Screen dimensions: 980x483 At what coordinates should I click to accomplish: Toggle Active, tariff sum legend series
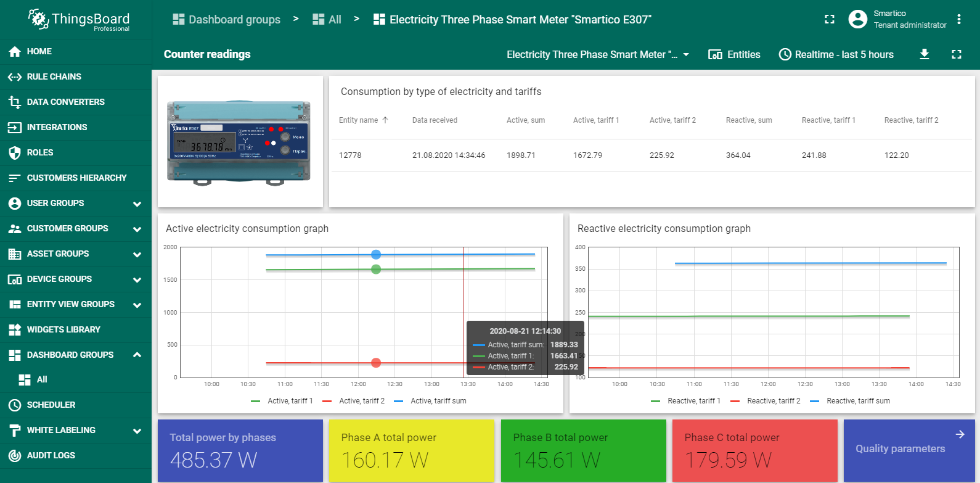coord(438,401)
